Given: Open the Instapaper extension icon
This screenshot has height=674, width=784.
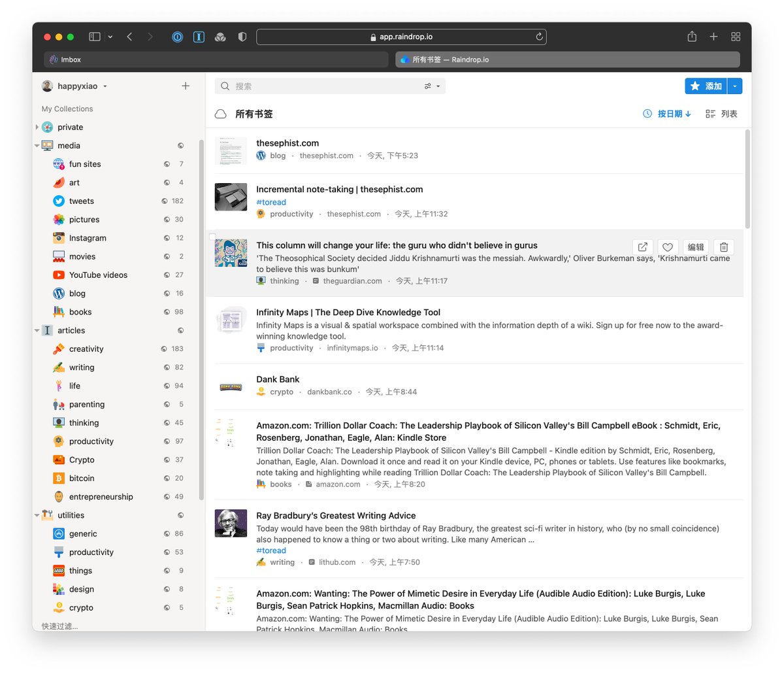Looking at the screenshot, I should pyautogui.click(x=199, y=37).
